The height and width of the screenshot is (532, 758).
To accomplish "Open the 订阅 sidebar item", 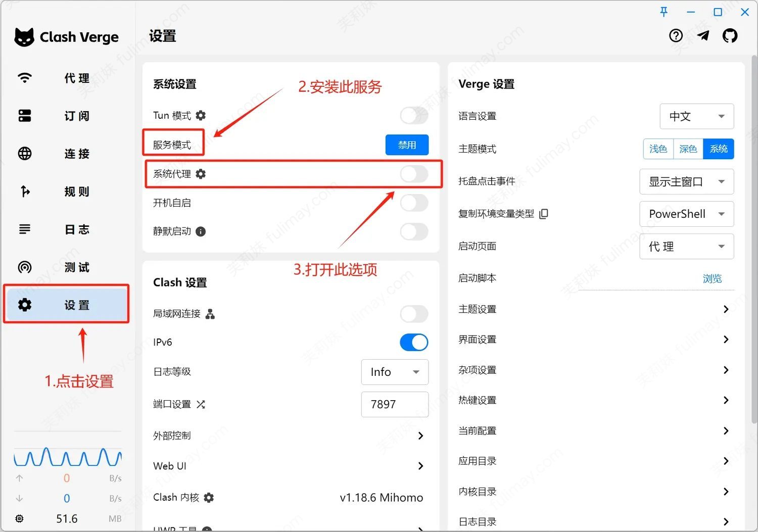I will pos(66,116).
